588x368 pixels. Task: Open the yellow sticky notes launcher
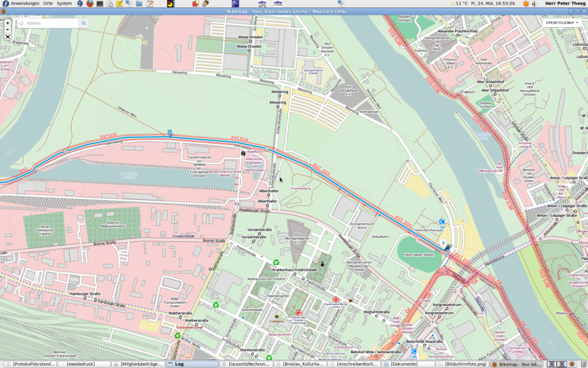[119, 4]
